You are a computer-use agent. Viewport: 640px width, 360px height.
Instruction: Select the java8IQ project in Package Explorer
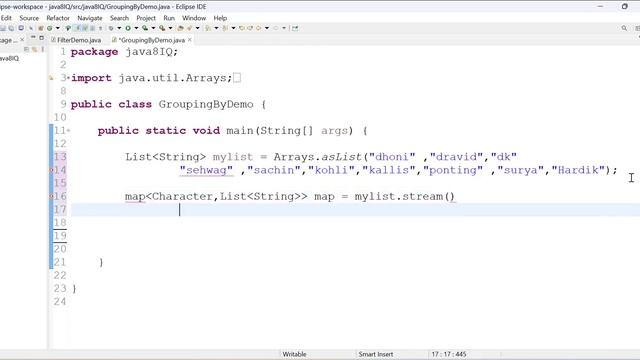point(9,58)
